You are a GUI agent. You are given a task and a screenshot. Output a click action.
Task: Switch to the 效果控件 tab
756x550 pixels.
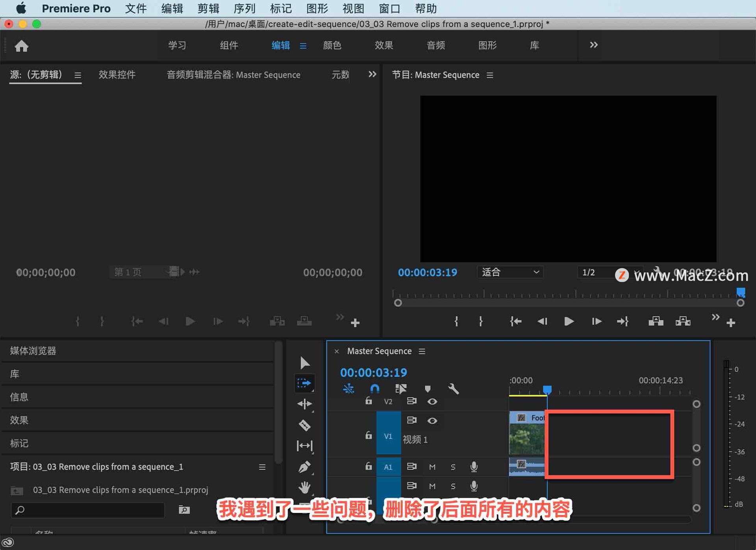pos(117,75)
